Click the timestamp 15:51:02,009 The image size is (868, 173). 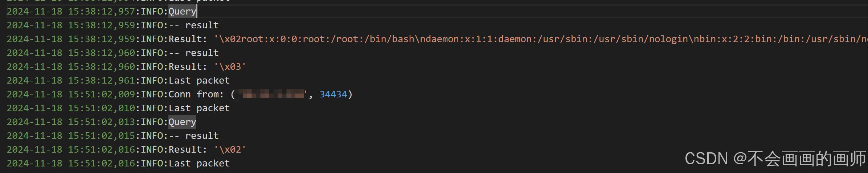[x=101, y=94]
